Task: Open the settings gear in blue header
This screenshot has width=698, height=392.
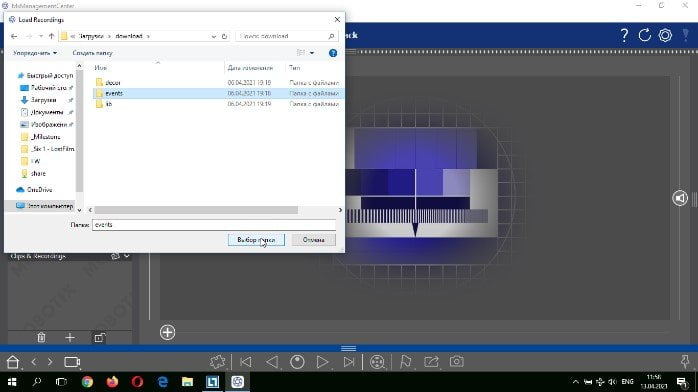Action: click(665, 35)
